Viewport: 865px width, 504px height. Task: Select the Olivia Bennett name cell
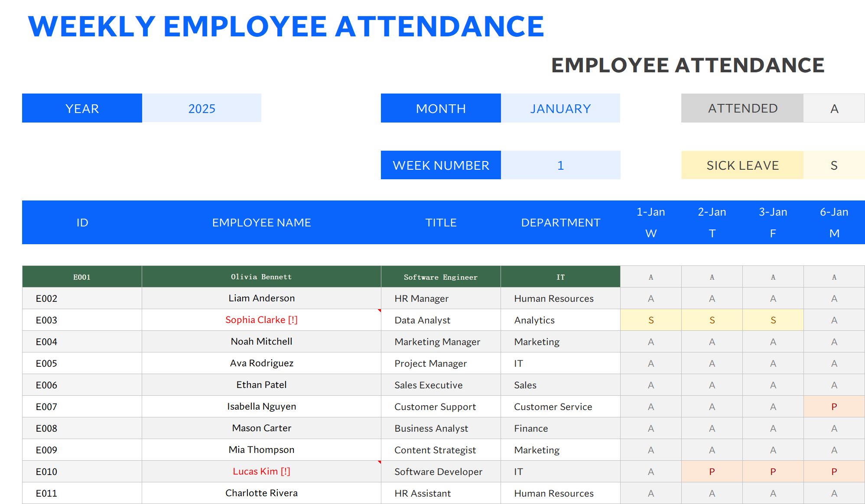[261, 277]
